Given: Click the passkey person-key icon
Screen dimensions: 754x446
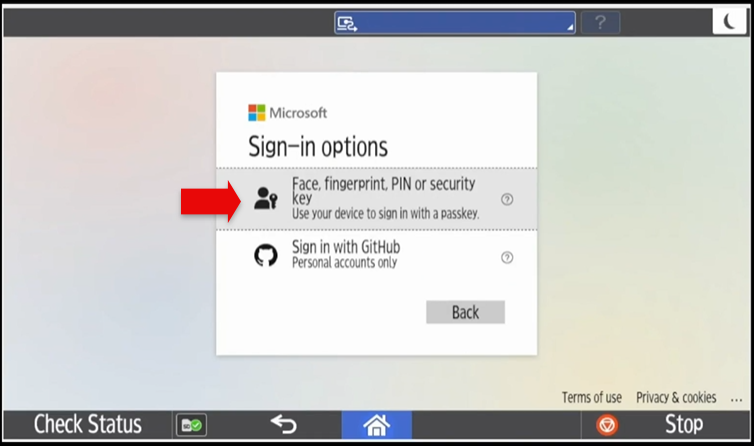Looking at the screenshot, I should 266,198.
